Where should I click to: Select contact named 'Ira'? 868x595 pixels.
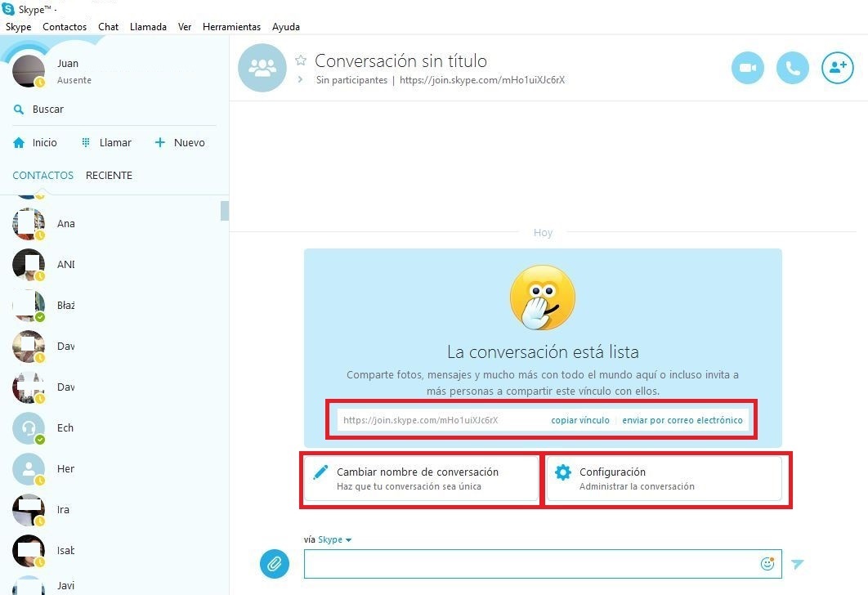tap(63, 510)
